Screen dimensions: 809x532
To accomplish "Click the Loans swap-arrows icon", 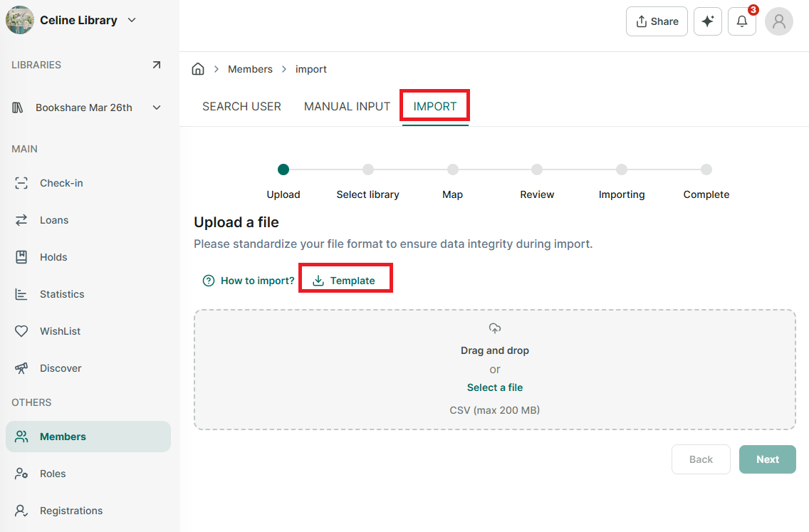I will 21,220.
